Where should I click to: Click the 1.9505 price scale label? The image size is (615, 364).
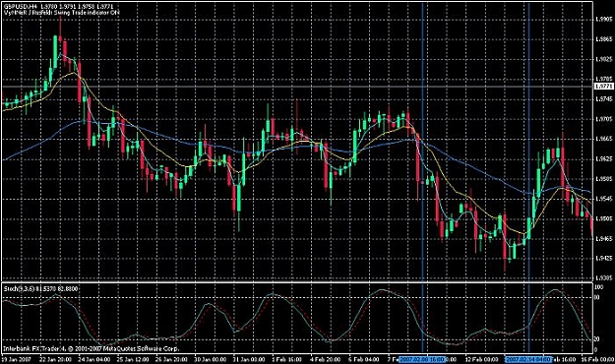(604, 218)
